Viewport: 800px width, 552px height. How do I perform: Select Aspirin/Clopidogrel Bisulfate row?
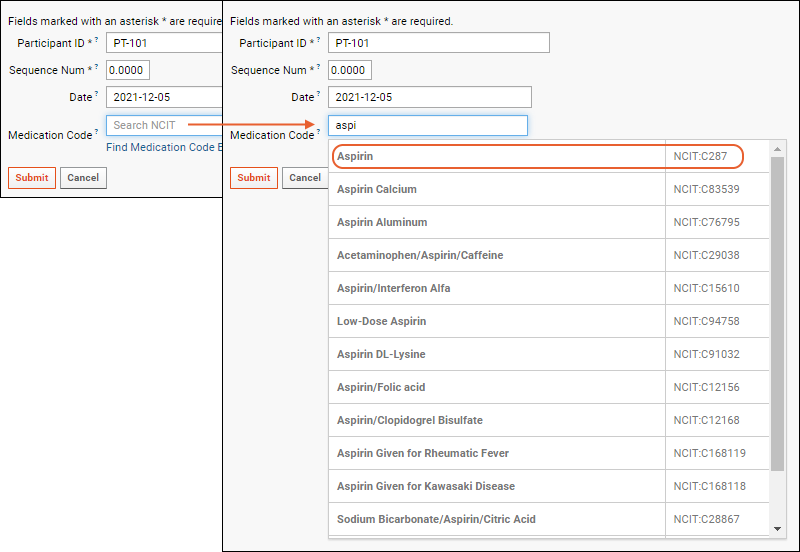(548, 420)
